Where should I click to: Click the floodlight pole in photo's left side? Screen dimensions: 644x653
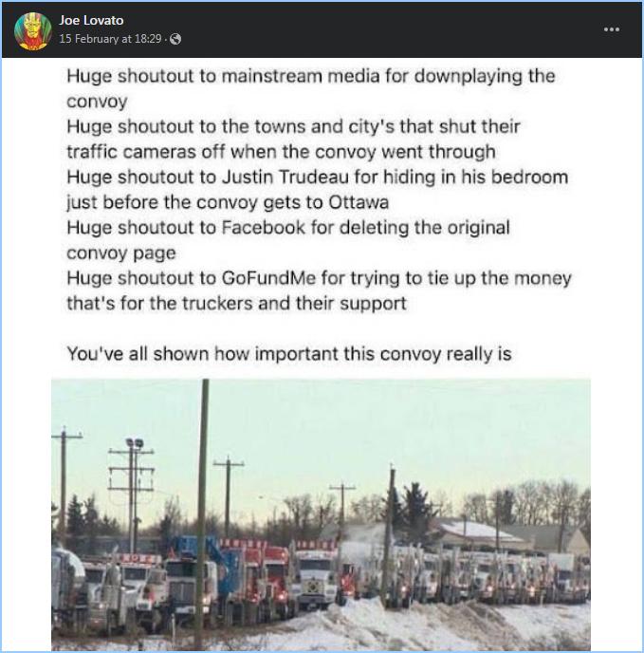pos(134,495)
